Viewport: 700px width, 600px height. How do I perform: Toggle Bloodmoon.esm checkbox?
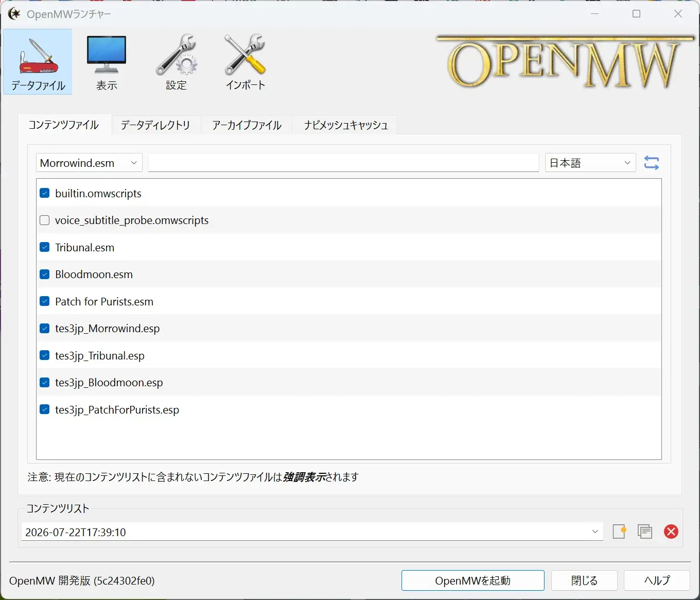(x=45, y=275)
